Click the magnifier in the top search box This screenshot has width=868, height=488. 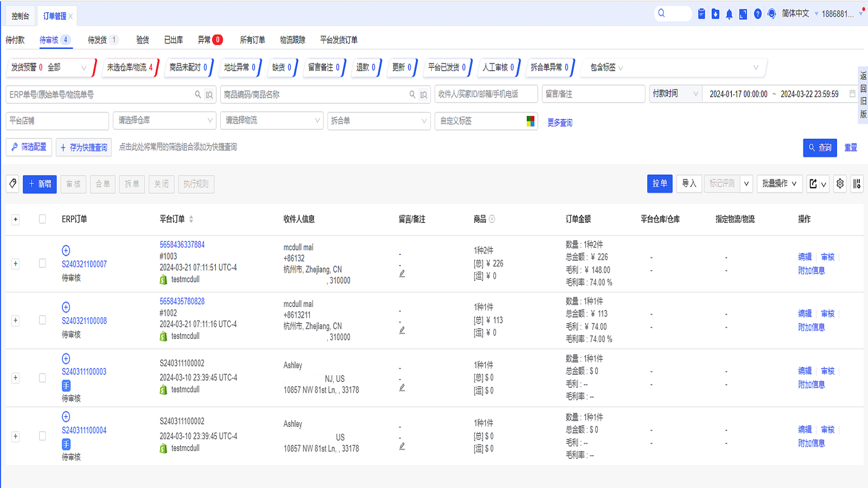click(x=661, y=13)
